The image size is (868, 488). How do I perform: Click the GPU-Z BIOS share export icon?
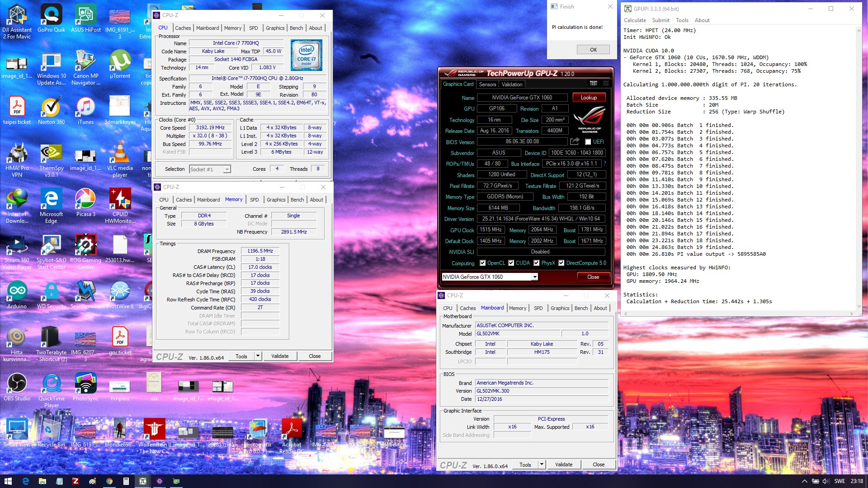pyautogui.click(x=575, y=141)
